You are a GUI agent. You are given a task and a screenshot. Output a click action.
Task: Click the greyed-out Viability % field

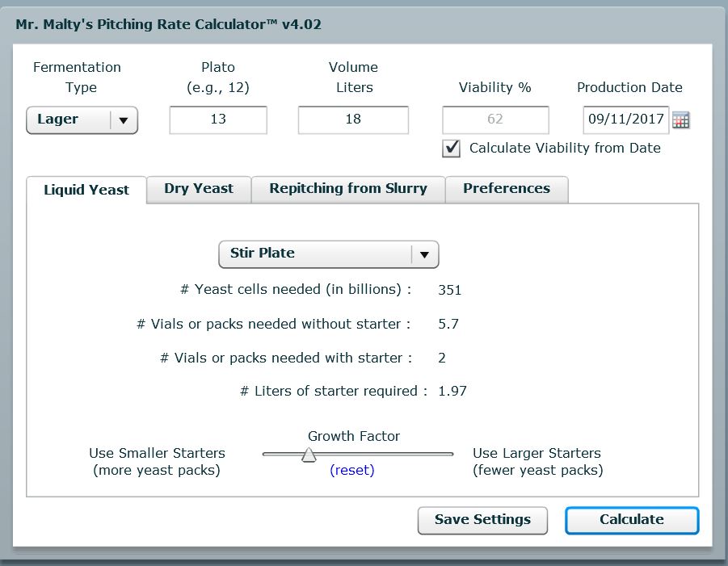point(495,119)
